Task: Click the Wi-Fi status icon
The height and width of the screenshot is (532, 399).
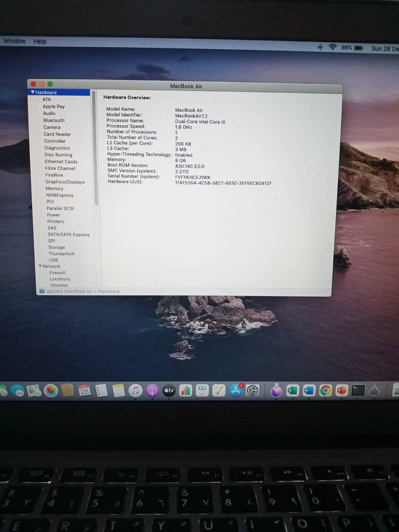Action: click(x=333, y=47)
